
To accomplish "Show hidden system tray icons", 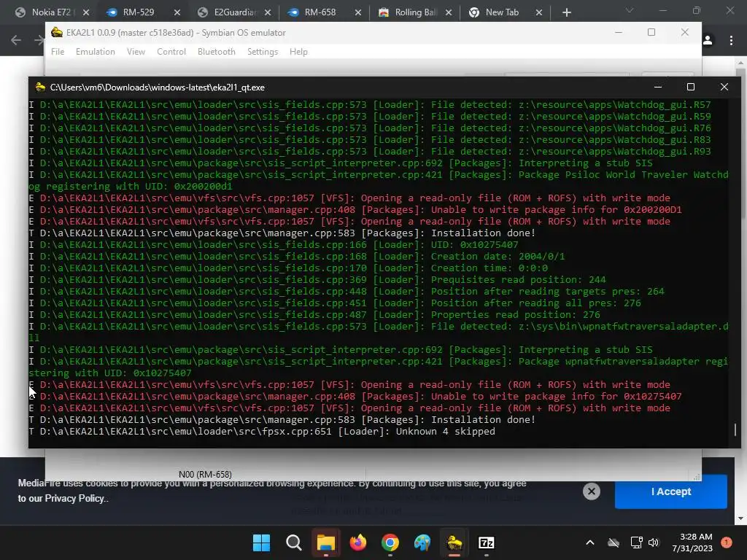I will tap(589, 542).
